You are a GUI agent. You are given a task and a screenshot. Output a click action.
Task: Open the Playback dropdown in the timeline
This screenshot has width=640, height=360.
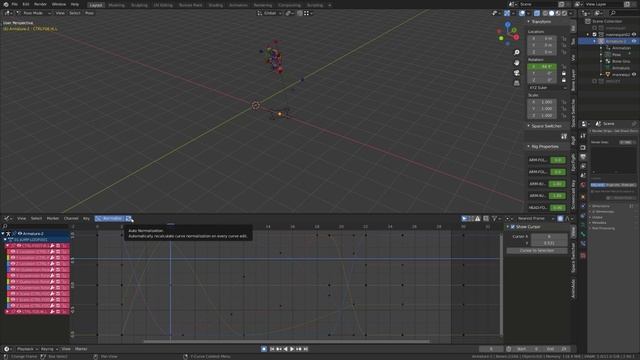[27, 349]
